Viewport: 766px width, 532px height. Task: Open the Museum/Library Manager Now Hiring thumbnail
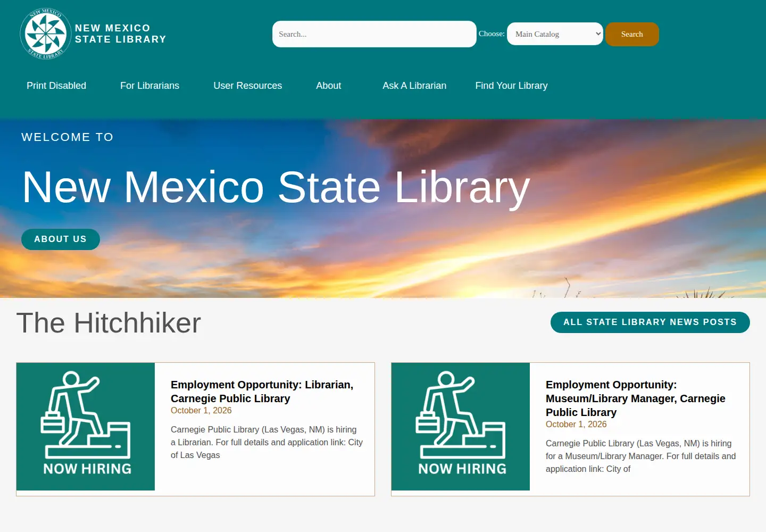click(x=461, y=427)
